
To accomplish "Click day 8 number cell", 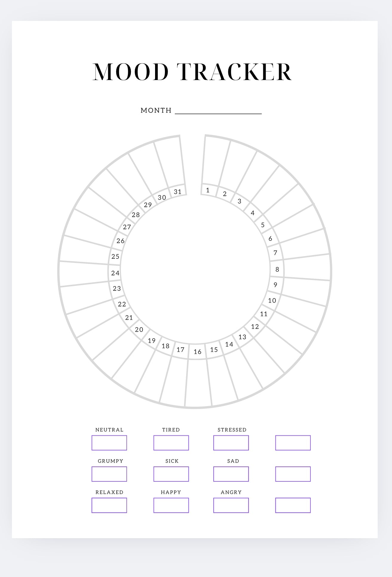I will pos(277,269).
